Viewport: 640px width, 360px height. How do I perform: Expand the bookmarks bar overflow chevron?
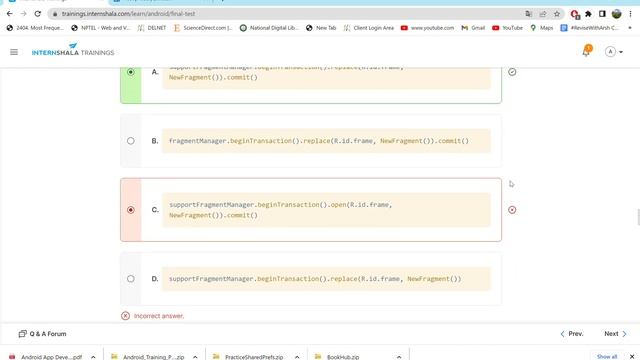630,28
